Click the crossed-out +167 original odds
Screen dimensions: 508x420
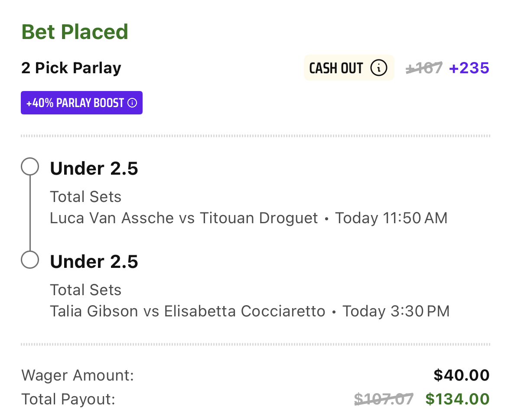[x=424, y=68]
